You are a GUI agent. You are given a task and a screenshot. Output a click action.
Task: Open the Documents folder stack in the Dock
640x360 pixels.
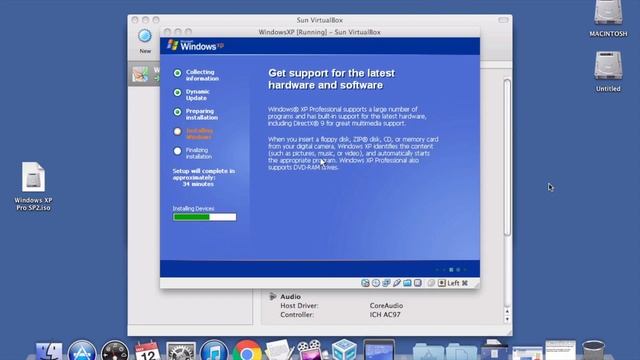461,352
